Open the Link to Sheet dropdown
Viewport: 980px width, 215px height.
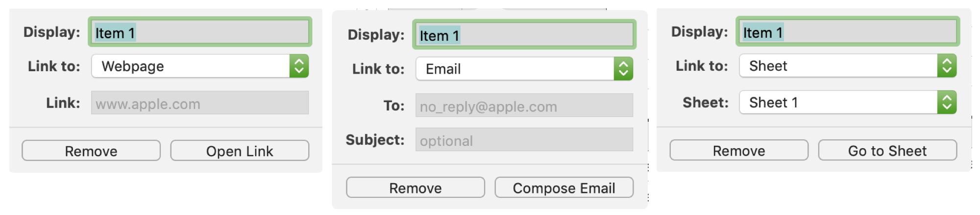(x=848, y=66)
